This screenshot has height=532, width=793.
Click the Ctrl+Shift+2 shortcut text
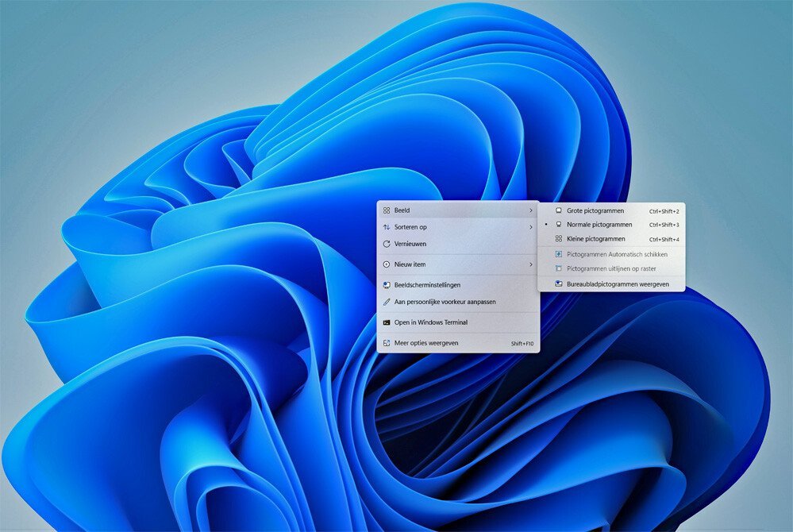(664, 211)
